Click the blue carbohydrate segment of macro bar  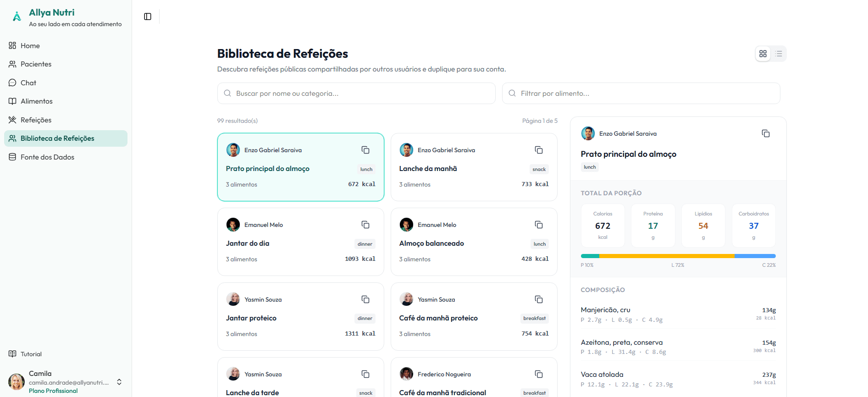[755, 256]
